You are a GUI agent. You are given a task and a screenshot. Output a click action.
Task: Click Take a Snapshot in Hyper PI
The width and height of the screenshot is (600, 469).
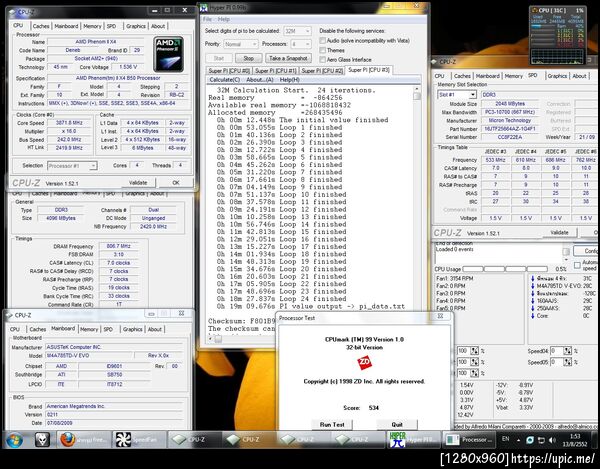288,58
